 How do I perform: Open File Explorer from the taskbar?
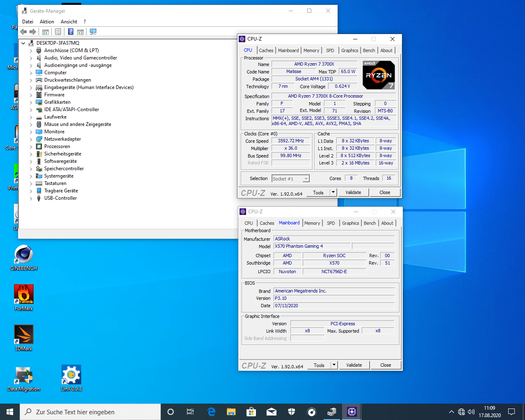click(231, 412)
